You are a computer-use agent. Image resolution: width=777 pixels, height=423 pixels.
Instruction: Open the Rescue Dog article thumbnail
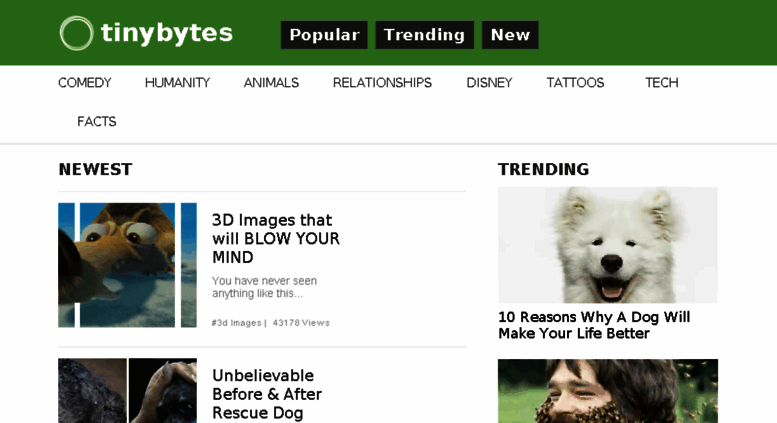click(127, 391)
